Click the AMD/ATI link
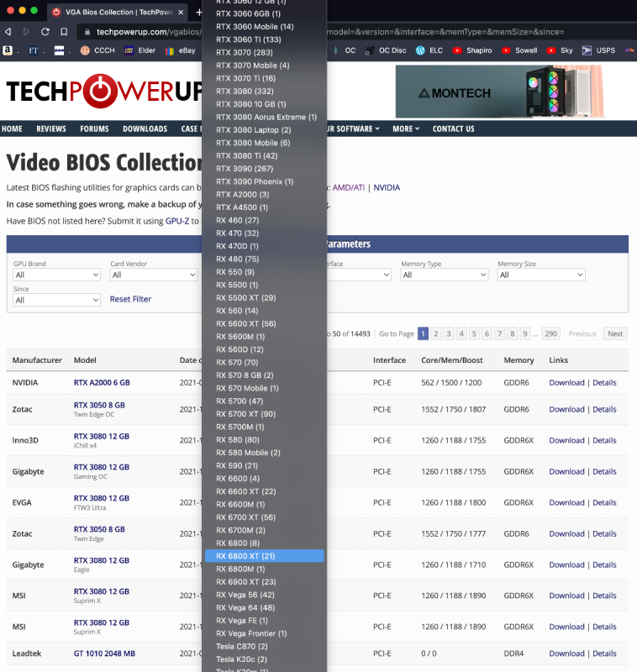Viewport: 637px width, 672px height. 348,187
